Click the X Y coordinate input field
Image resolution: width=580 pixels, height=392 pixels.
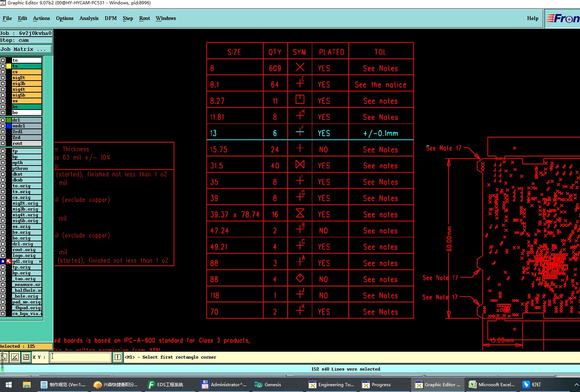(80, 357)
